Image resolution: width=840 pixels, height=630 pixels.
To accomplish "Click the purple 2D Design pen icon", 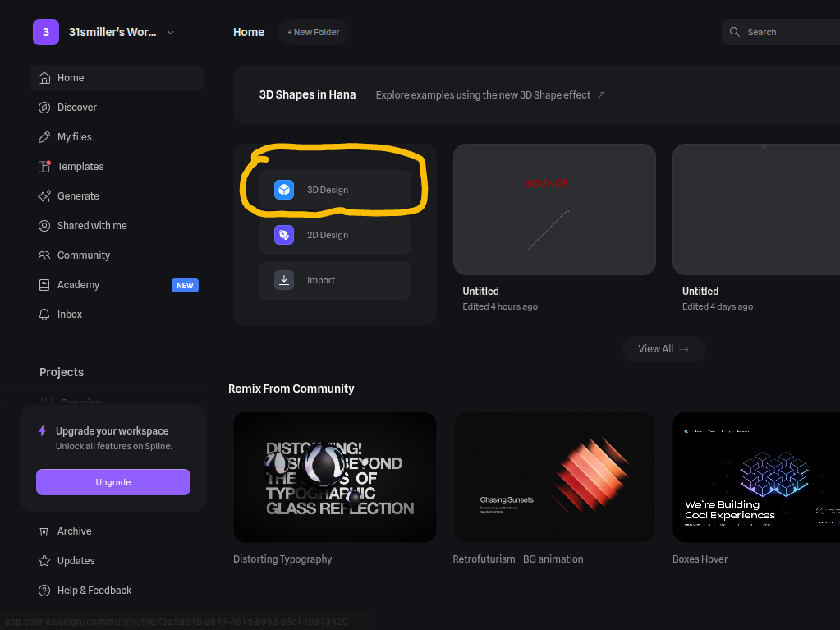I will [284, 235].
